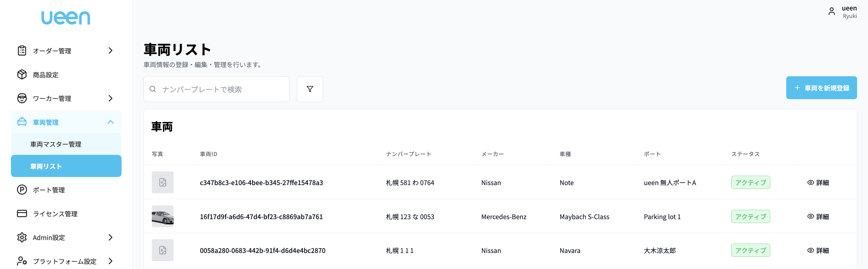Viewport: 868px width, 269px height.
Task: Click the product settings box icon
Action: (22, 74)
